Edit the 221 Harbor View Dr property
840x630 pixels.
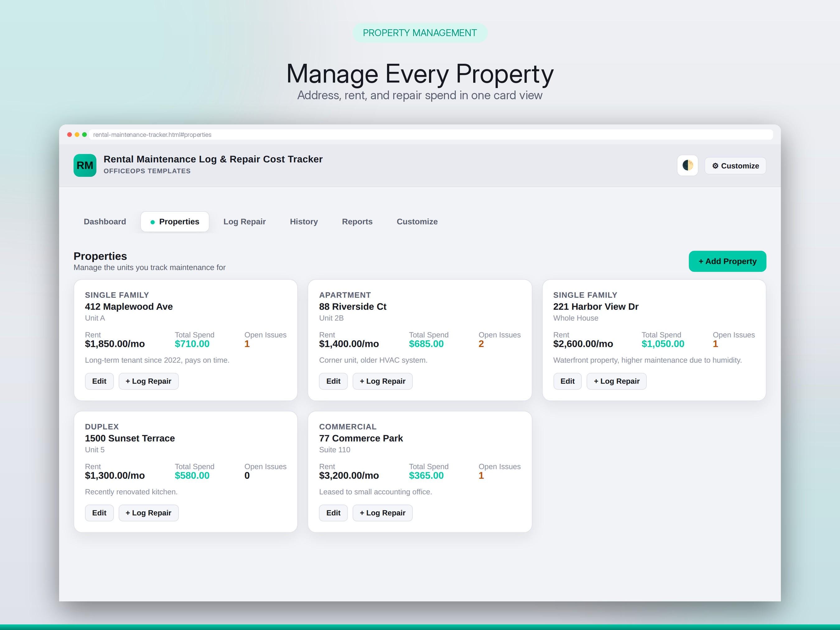pyautogui.click(x=567, y=381)
